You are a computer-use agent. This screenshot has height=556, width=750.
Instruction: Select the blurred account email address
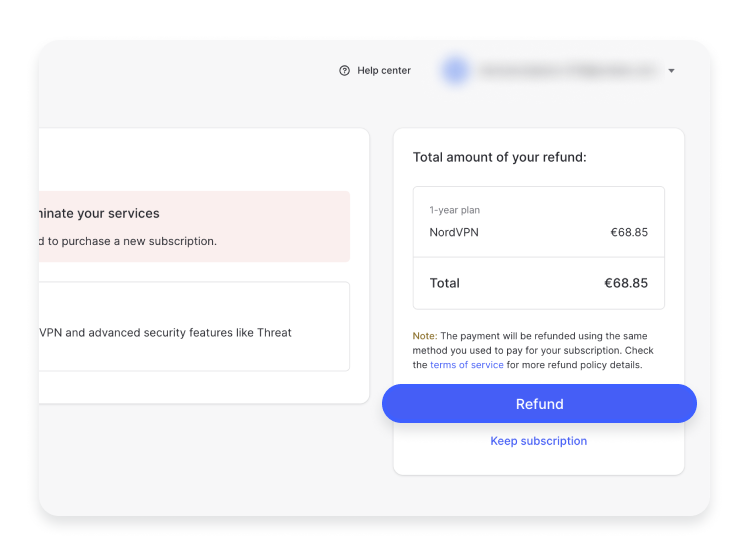click(567, 71)
